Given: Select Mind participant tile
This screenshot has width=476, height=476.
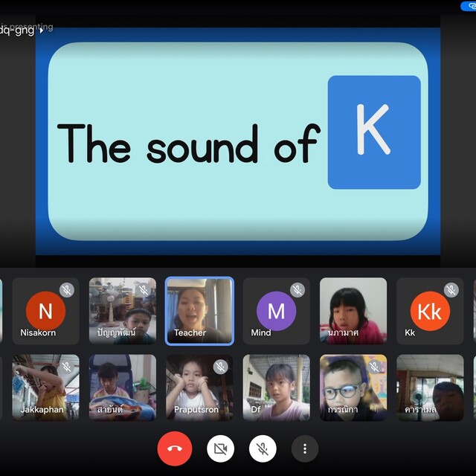Looking at the screenshot, I should coord(276,311).
